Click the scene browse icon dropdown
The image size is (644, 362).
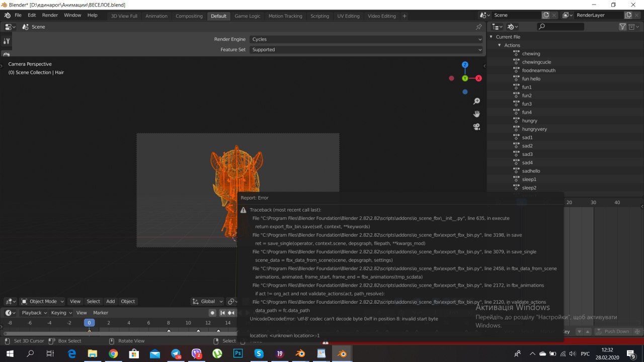[x=485, y=16]
